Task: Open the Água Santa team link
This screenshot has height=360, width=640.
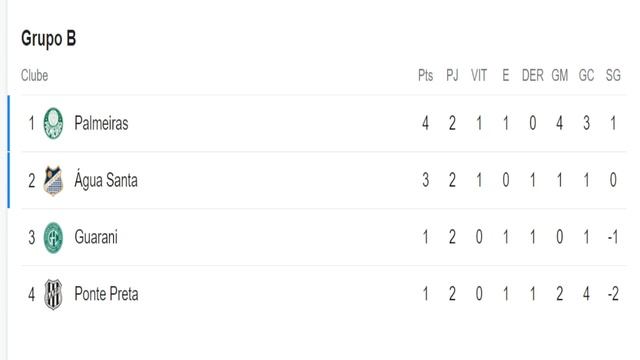Action: [106, 180]
